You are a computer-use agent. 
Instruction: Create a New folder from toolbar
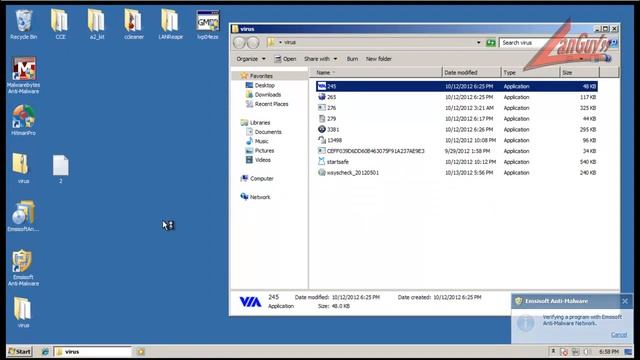379,59
